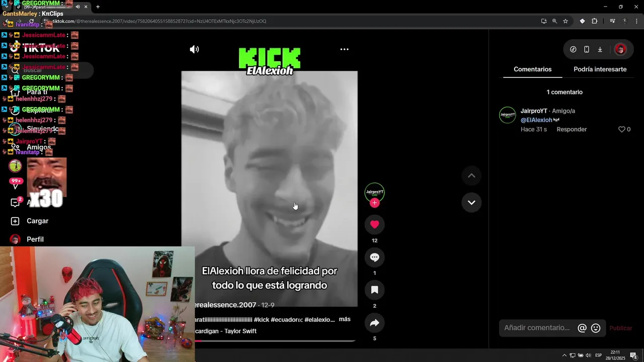Click the #kick hashtag in description
This screenshot has height=362, width=644.
coord(262,320)
